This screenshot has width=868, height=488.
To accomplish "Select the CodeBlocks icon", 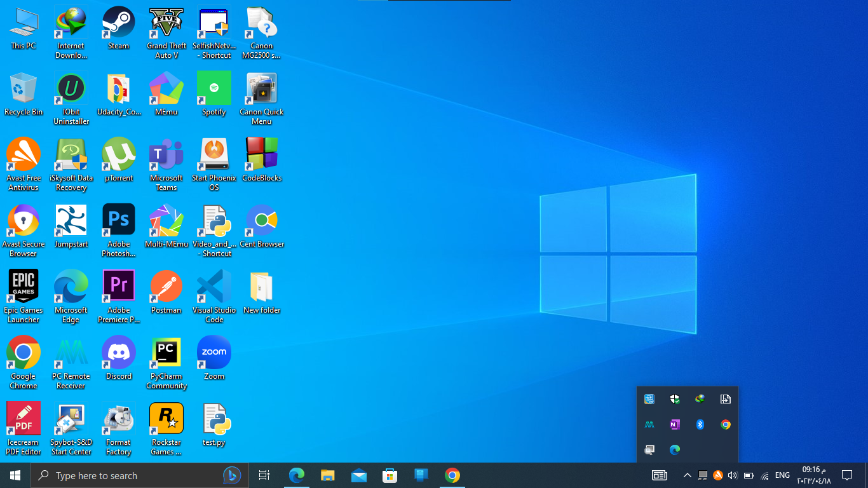I will pyautogui.click(x=262, y=161).
